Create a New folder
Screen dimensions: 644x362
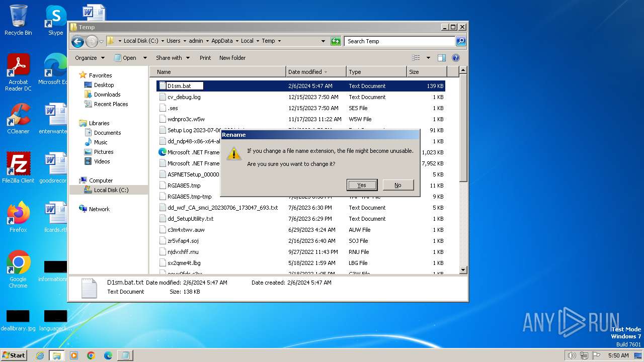click(x=232, y=58)
